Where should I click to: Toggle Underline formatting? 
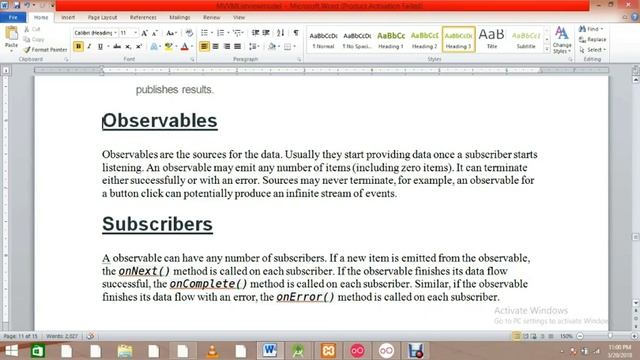(100, 47)
